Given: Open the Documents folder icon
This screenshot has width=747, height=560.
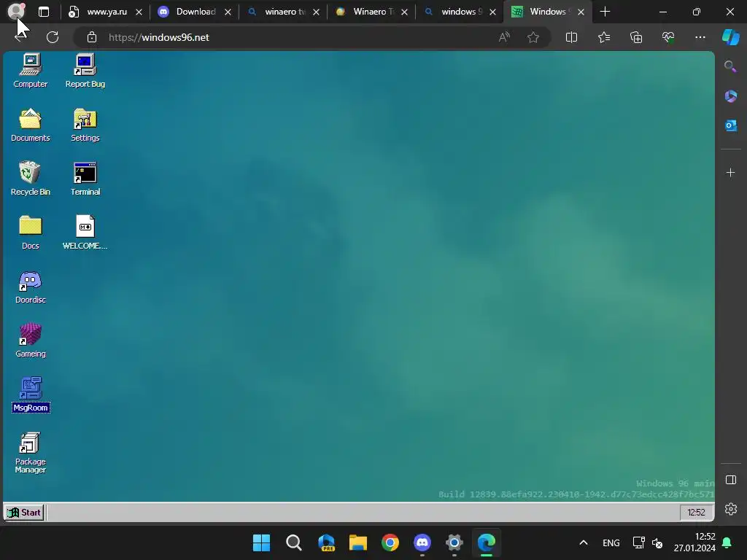Looking at the screenshot, I should click(31, 125).
